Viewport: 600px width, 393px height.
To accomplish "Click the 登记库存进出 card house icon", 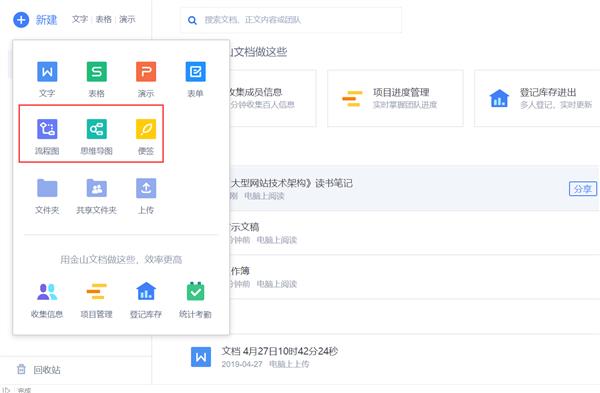I will (x=499, y=98).
